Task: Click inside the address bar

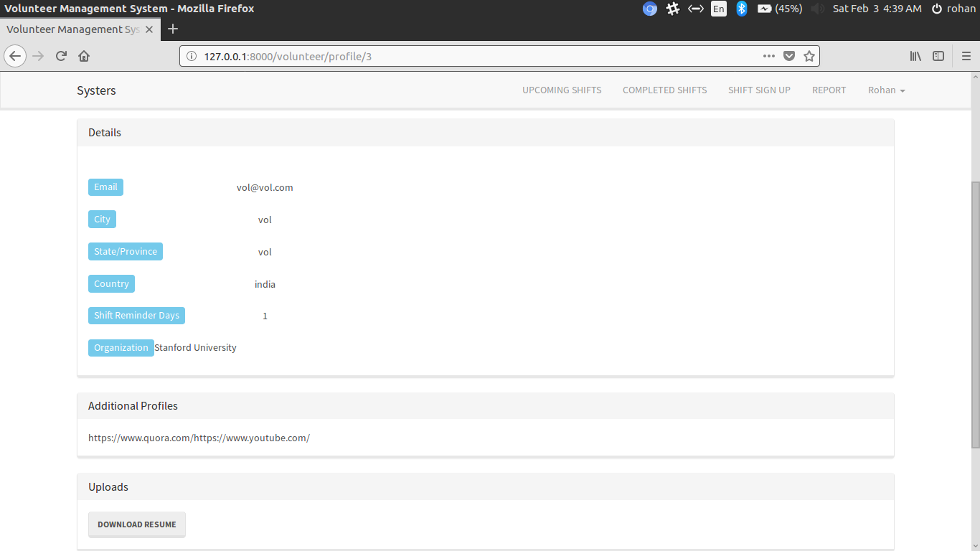Action: 430,55
